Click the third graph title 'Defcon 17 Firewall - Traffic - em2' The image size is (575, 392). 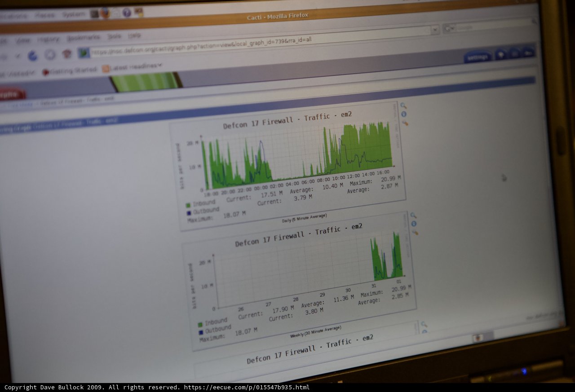click(x=310, y=348)
